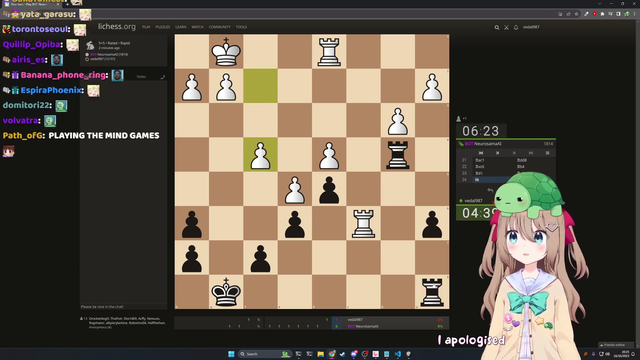
Task: Open Visual Studio Code from the taskbar
Action: (398, 354)
